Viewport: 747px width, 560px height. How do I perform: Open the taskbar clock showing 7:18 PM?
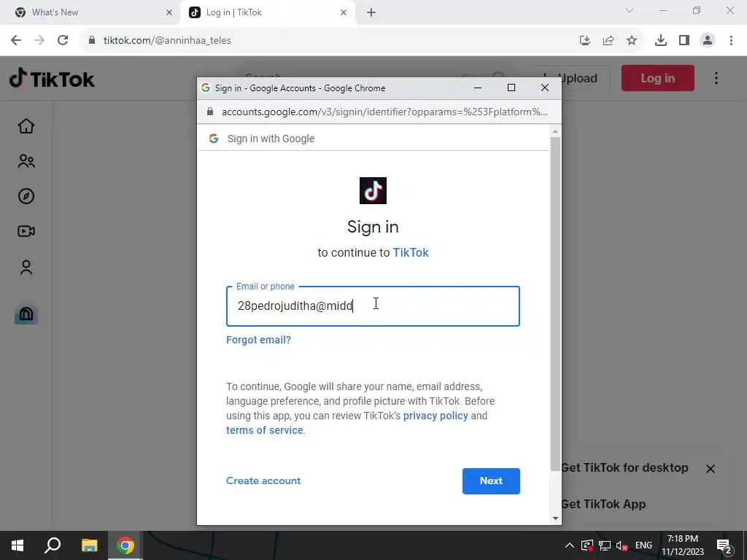coord(683,545)
